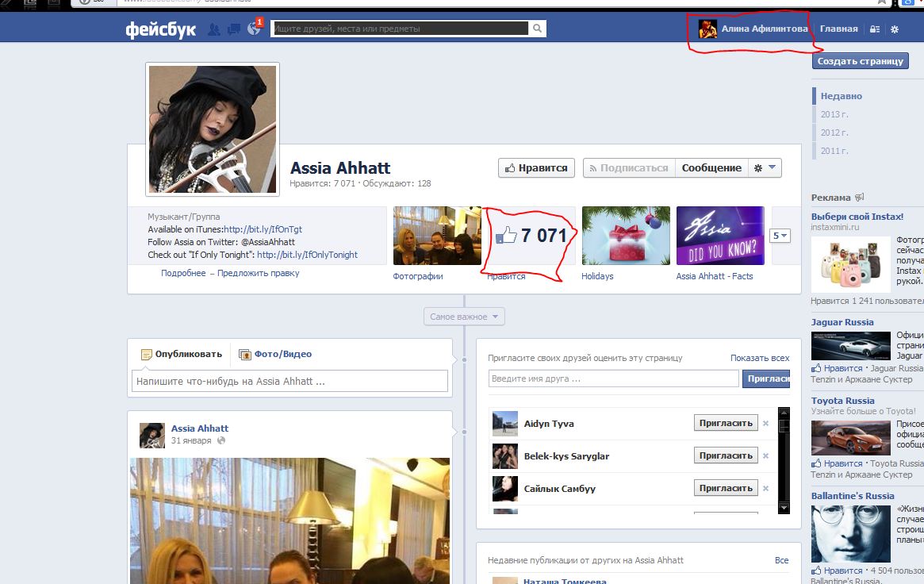Open Фотографии photos thumbnail
Screen dimensions: 924x584
click(437, 236)
